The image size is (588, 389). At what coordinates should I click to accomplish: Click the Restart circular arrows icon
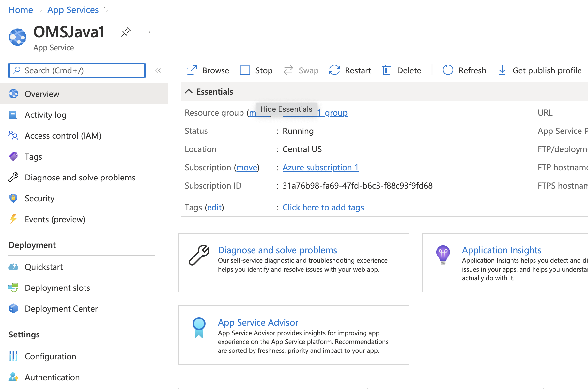coord(334,70)
